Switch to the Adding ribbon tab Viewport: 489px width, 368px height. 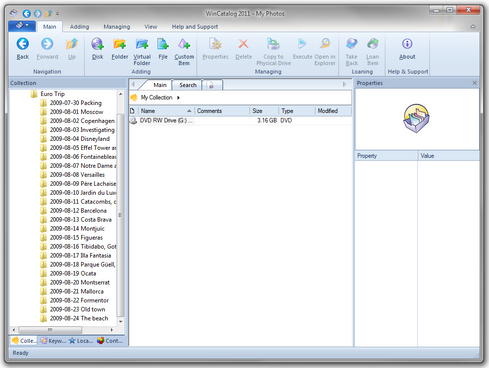click(79, 27)
